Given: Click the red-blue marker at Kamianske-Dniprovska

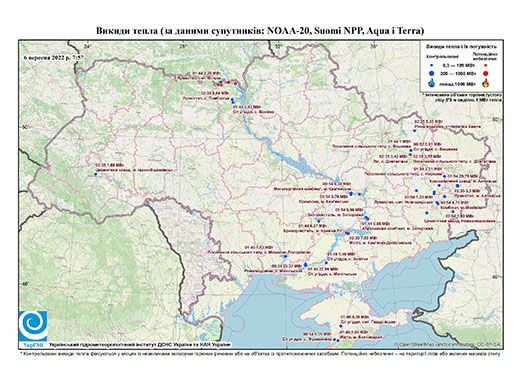Looking at the screenshot, I should [346, 233].
